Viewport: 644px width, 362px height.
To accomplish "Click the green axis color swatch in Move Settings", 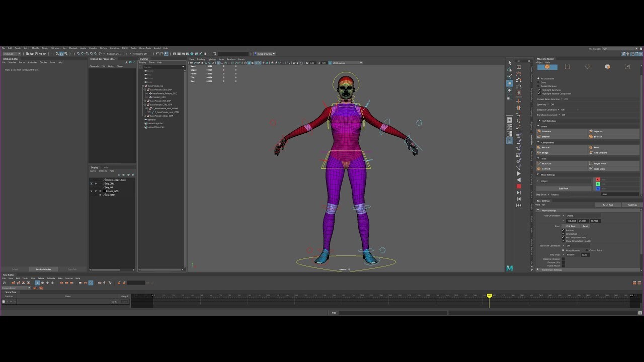I will (598, 184).
